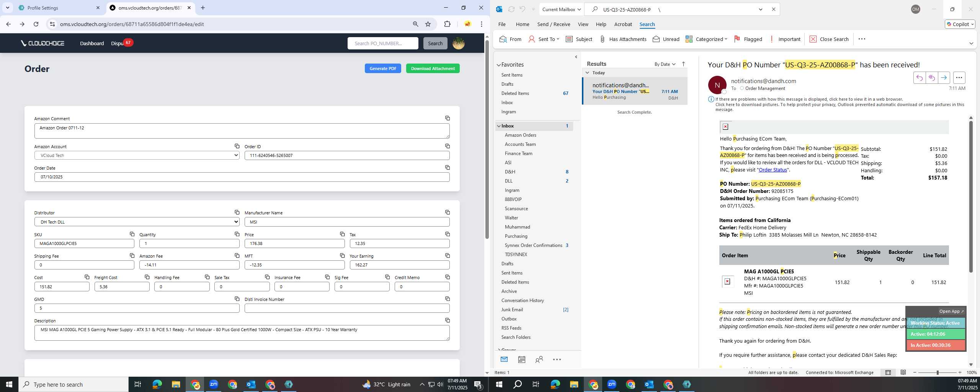Open the Amazon Account dropdown

(137, 155)
